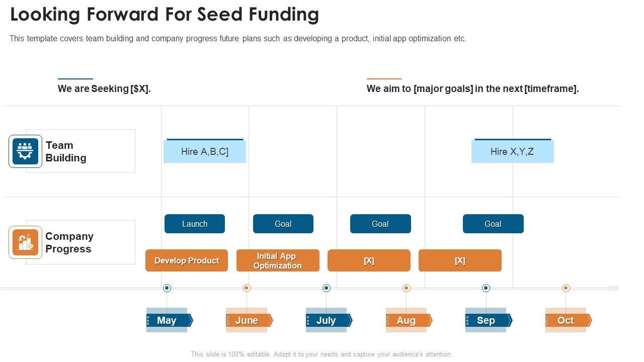Click the Hire X,Y,Z box
The width and height of the screenshot is (644, 362).
tap(512, 151)
